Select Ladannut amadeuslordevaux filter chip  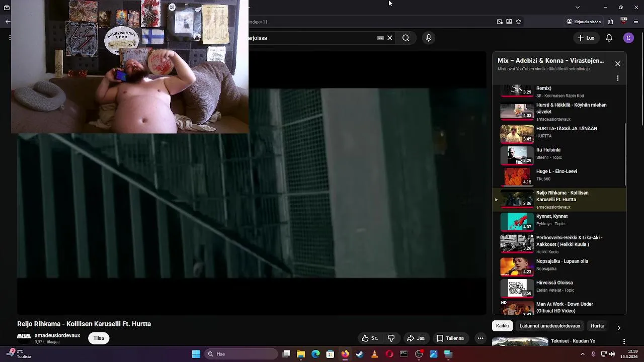click(550, 326)
